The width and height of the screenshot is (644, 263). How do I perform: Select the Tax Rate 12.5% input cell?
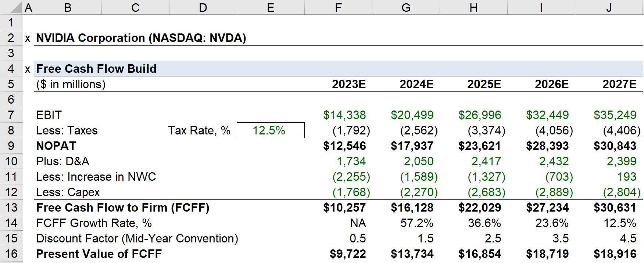(x=271, y=130)
